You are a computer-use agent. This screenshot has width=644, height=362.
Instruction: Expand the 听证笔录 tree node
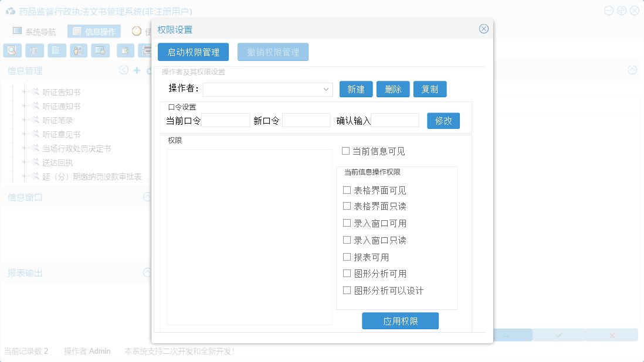(x=24, y=120)
